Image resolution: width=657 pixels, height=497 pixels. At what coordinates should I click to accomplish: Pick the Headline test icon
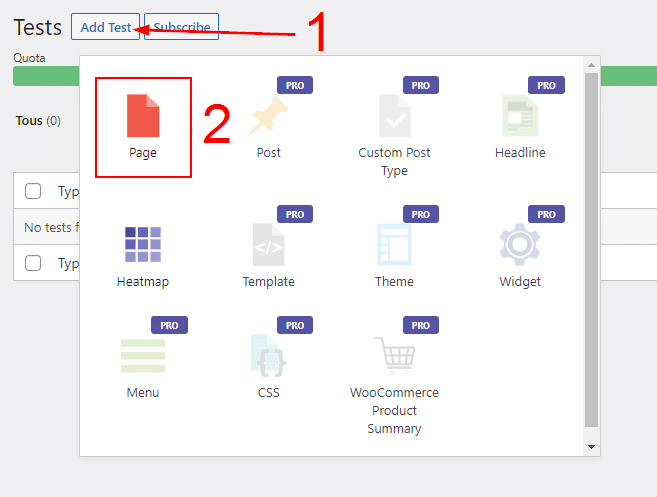coord(520,116)
